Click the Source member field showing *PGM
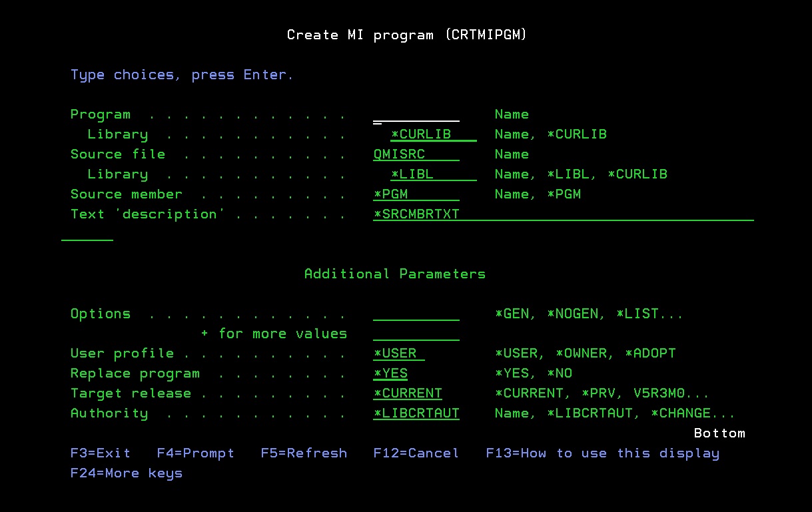 click(x=416, y=194)
